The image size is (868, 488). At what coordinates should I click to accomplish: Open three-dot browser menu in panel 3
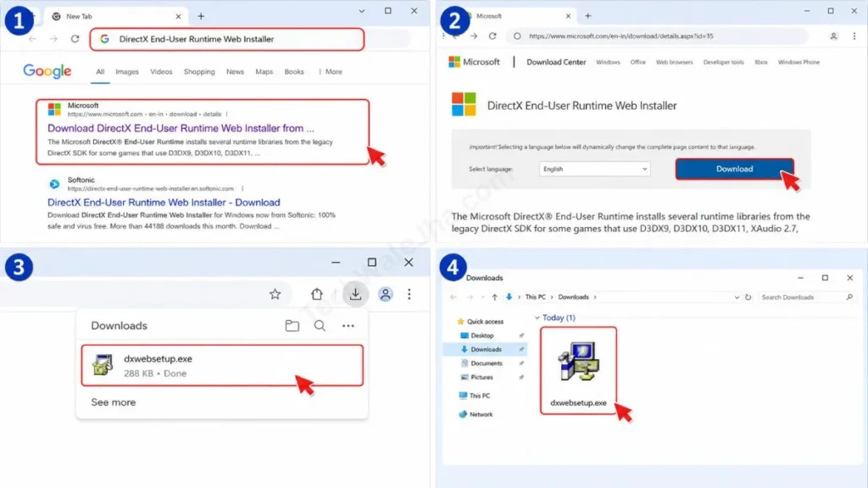pyautogui.click(x=409, y=294)
